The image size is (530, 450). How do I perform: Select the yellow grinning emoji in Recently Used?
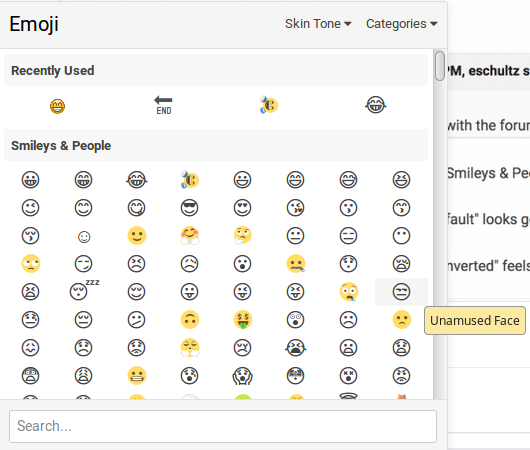click(x=57, y=106)
